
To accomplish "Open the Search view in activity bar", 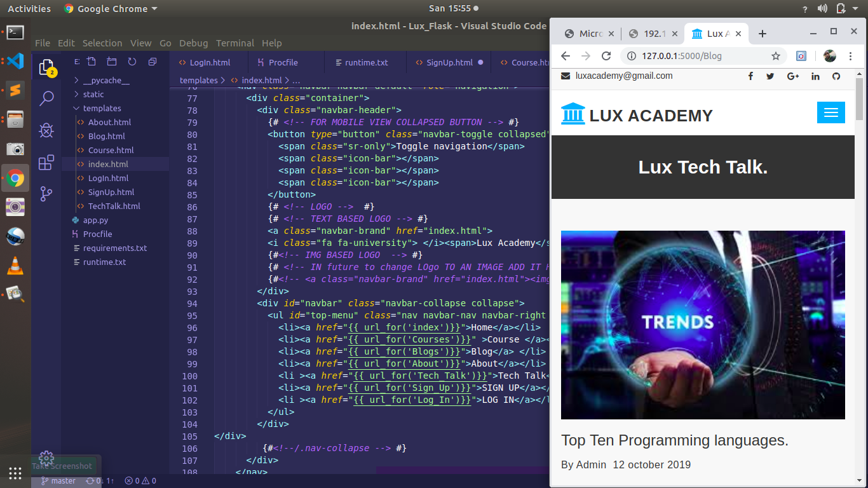I will click(46, 98).
